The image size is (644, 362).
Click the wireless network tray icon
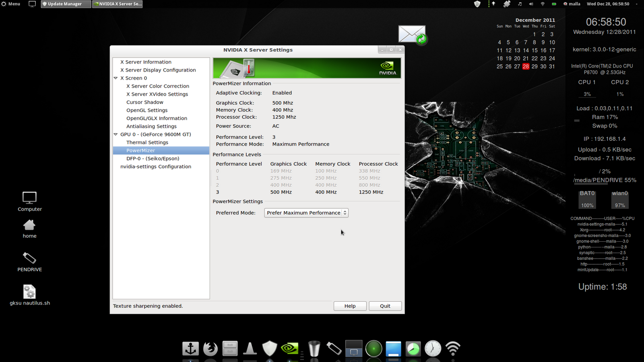pyautogui.click(x=543, y=4)
